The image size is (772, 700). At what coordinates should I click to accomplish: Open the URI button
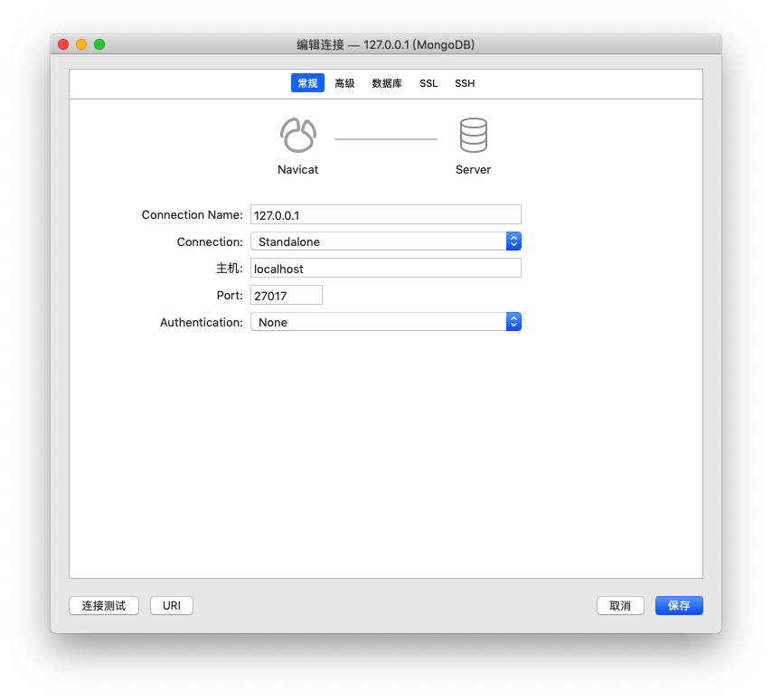(172, 606)
